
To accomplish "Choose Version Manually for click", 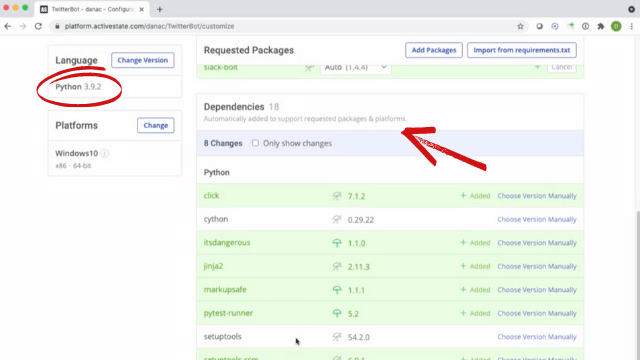I will tap(537, 196).
